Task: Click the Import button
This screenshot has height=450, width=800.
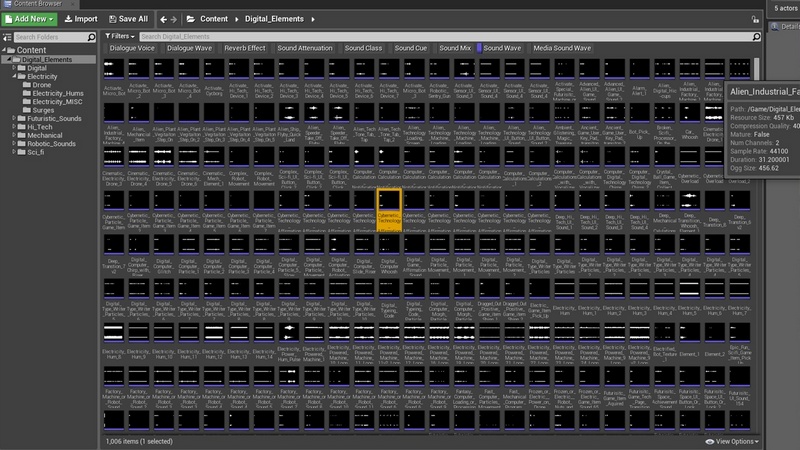Action: point(81,18)
